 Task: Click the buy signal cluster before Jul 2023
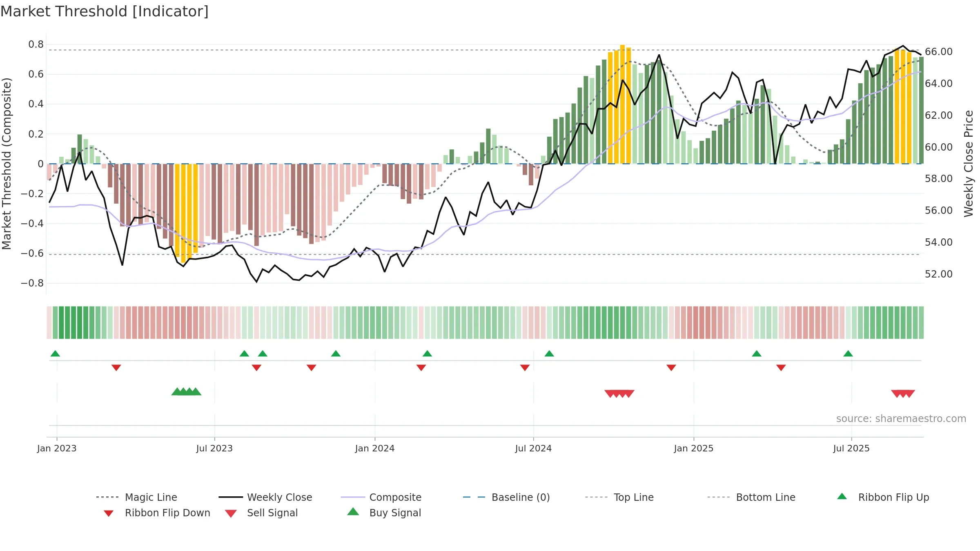[x=186, y=391]
